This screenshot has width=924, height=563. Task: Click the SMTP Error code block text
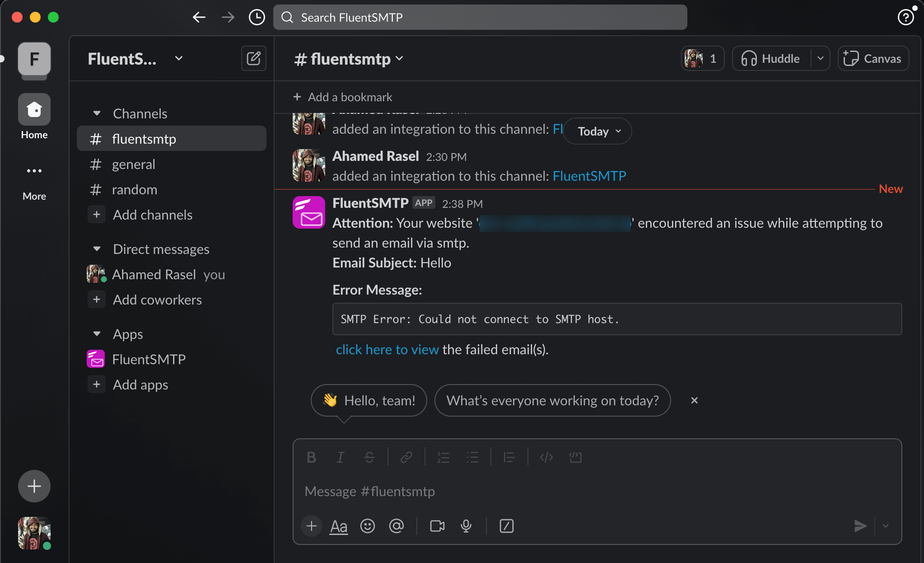click(480, 319)
